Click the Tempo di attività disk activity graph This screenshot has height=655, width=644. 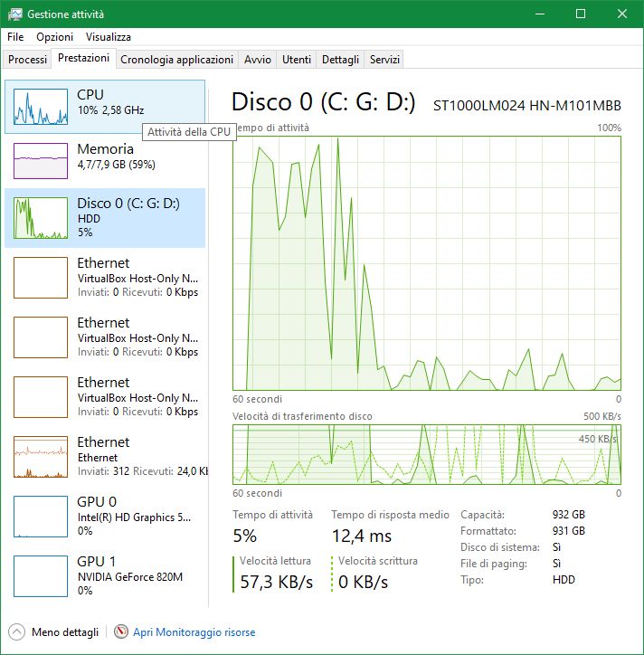coord(427,263)
